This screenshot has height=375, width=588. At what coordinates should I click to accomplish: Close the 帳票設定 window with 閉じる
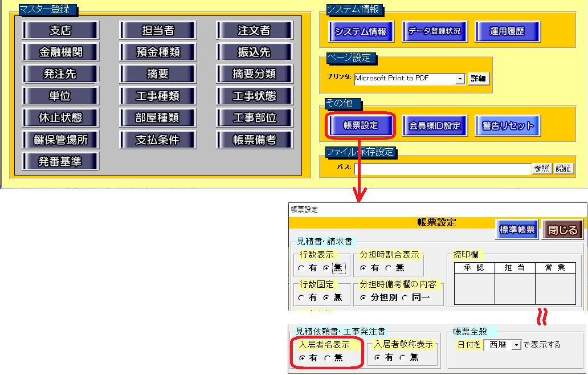click(x=562, y=230)
